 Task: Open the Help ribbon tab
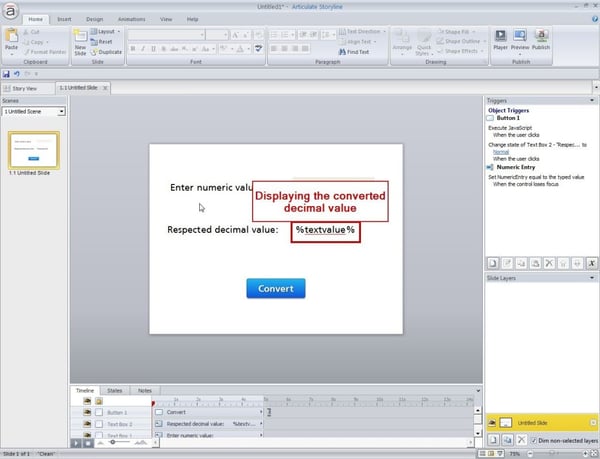[x=192, y=19]
